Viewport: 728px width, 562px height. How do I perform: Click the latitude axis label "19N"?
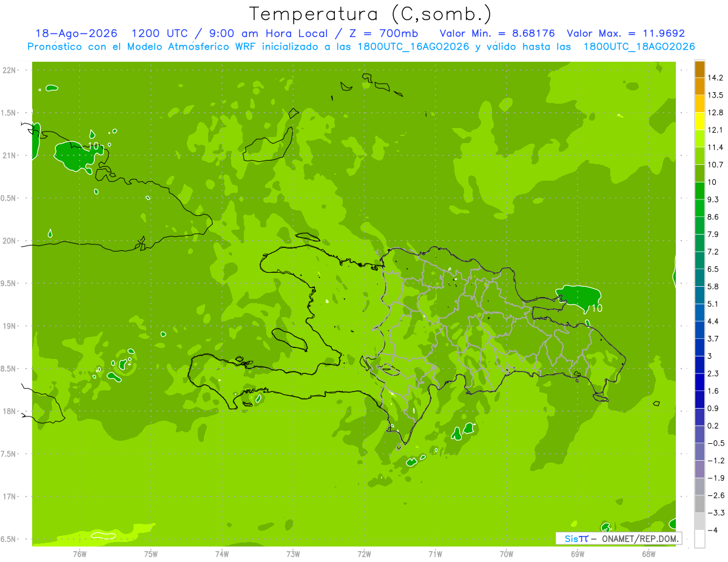(x=8, y=326)
